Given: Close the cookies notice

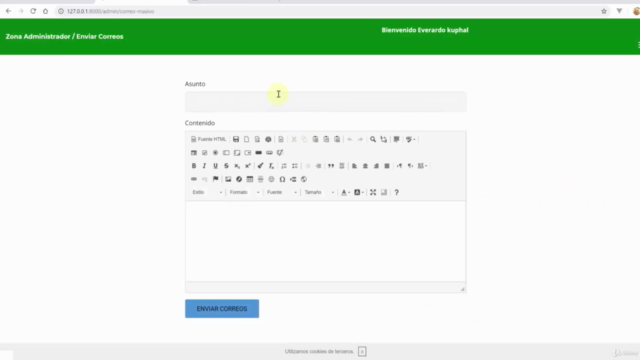Looking at the screenshot, I should coord(362,351).
